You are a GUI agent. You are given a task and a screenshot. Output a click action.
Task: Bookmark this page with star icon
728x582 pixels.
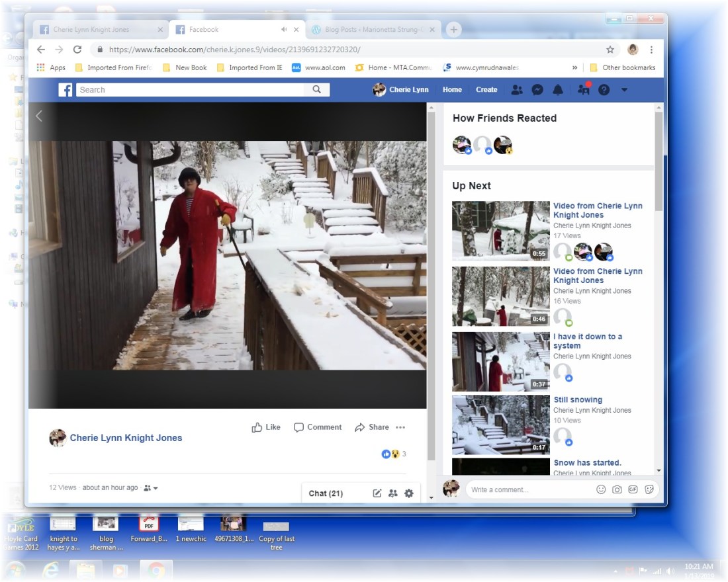click(610, 50)
